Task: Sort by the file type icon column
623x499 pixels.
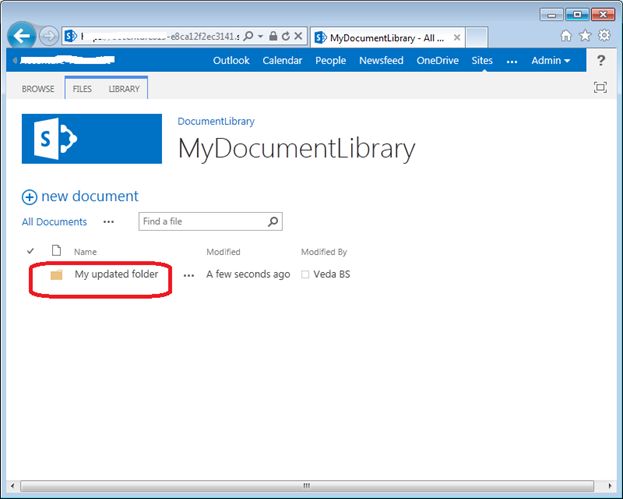Action: pyautogui.click(x=56, y=250)
